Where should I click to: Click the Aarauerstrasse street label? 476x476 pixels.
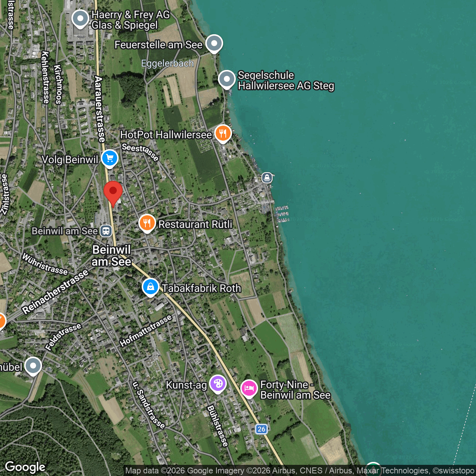click(99, 109)
